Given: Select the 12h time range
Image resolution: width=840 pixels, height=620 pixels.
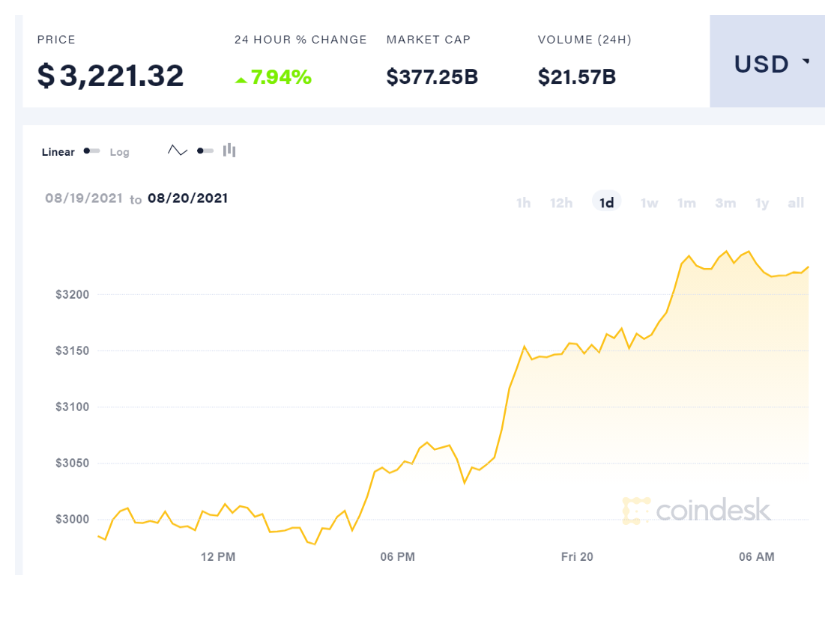Looking at the screenshot, I should [561, 203].
